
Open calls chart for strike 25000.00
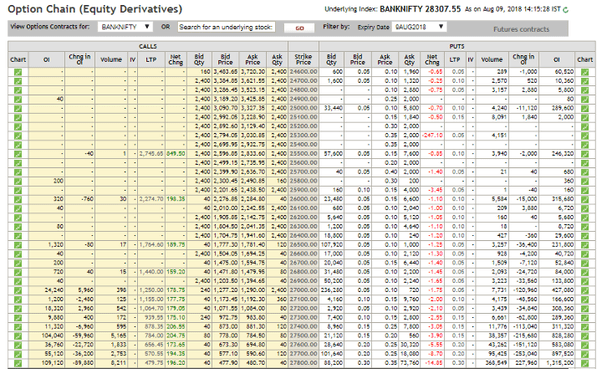[18, 108]
